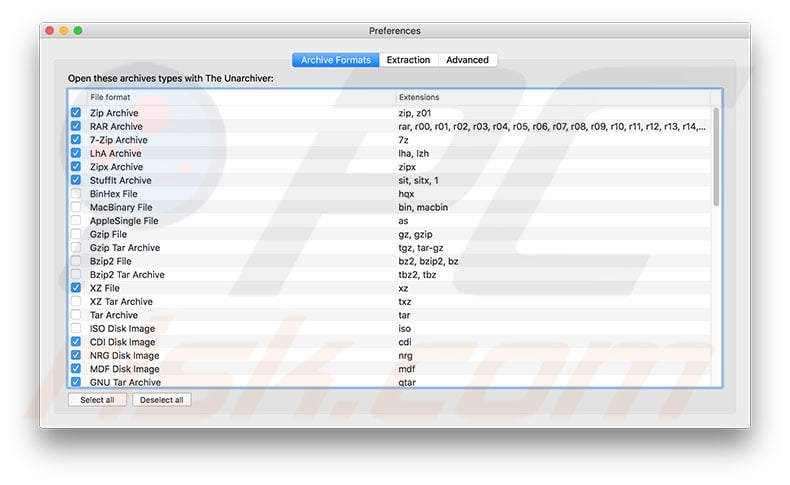Select the Zip Archive row name
The image size is (790, 485).
[114, 113]
